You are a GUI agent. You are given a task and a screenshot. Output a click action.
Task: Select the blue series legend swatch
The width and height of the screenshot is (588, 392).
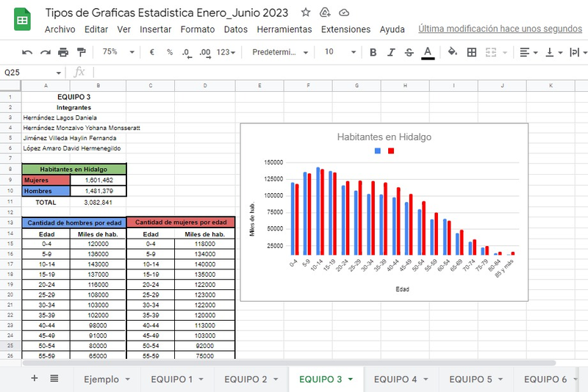(x=378, y=150)
